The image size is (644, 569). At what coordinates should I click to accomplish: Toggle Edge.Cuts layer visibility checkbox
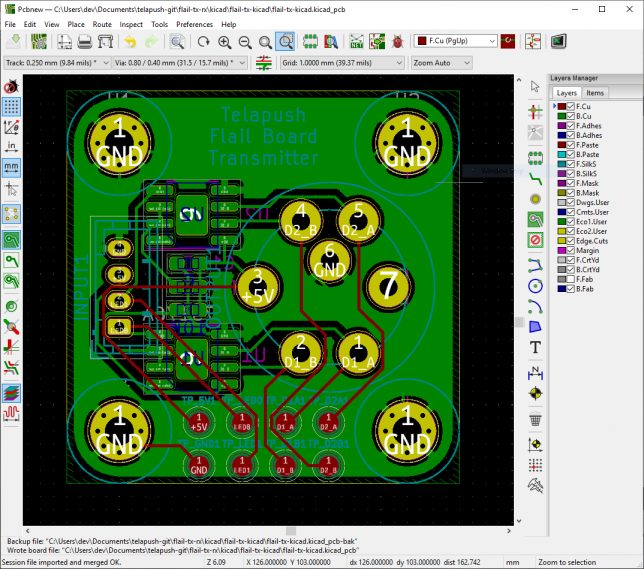(570, 241)
